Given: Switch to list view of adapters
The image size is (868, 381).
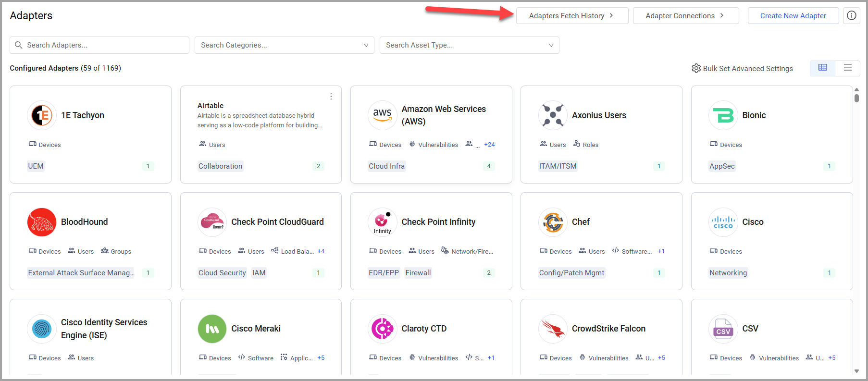Looking at the screenshot, I should click(848, 68).
